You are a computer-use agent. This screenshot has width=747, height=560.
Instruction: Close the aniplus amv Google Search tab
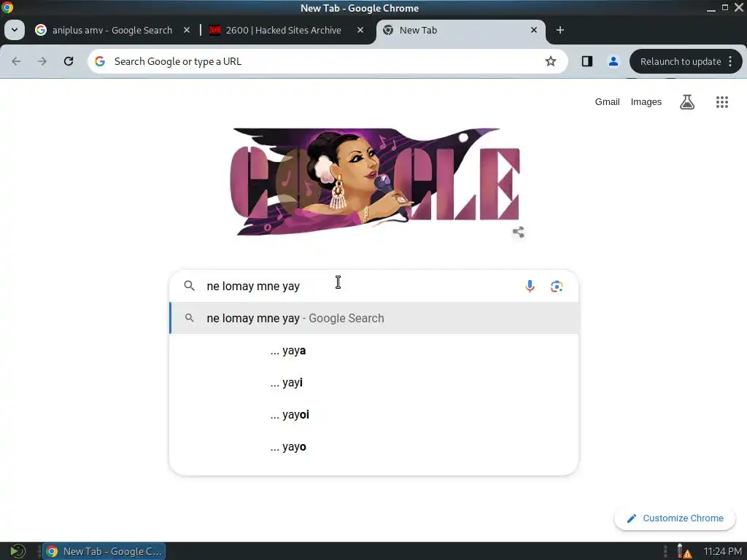187,30
